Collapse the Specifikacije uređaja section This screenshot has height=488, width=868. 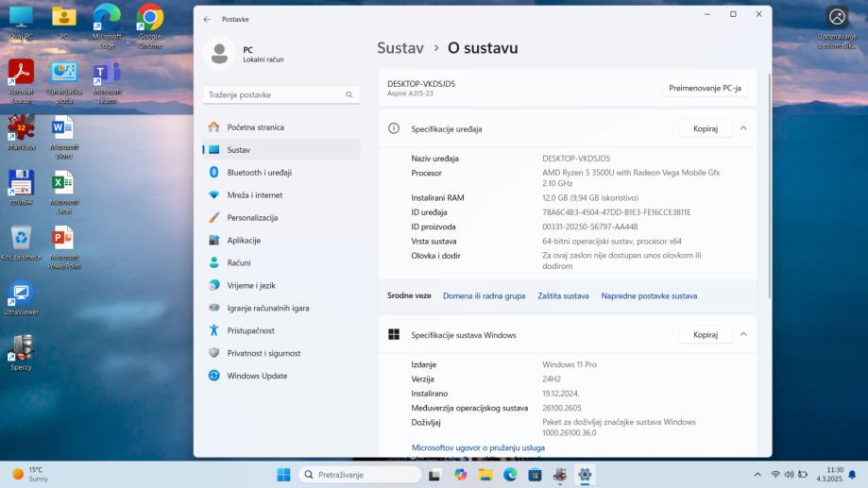(x=743, y=128)
